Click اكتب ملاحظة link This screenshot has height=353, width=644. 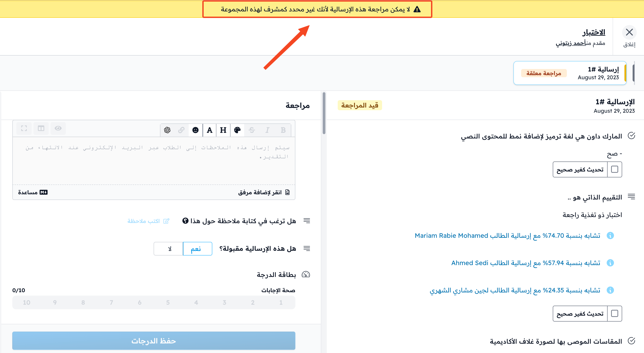click(149, 221)
